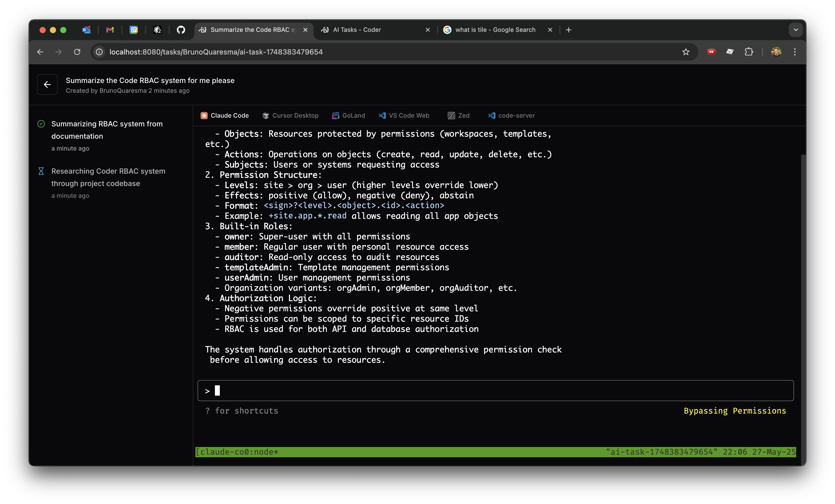Viewport: 835px width, 504px height.
Task: Open the pinned Outlook tab
Action: 86,30
